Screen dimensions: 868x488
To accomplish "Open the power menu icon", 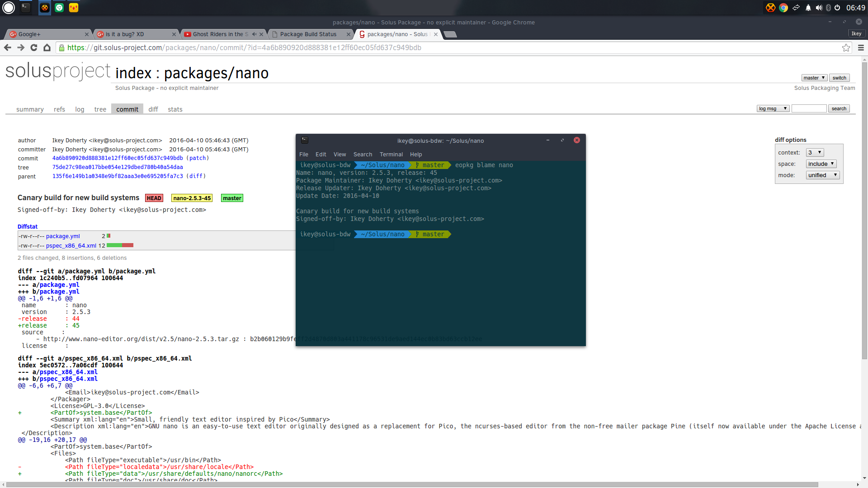I will coord(837,8).
